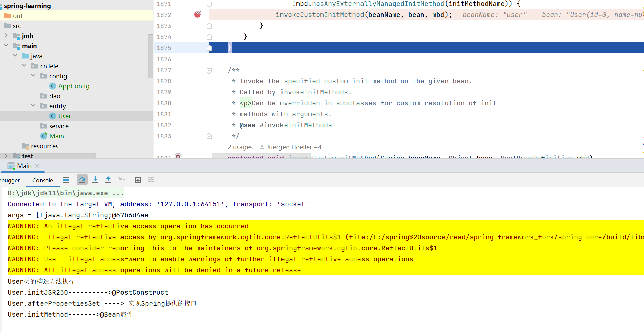Screen dimensions: 644x332
Task: Open the Evaluate Expression calculator icon
Action: click(138, 180)
